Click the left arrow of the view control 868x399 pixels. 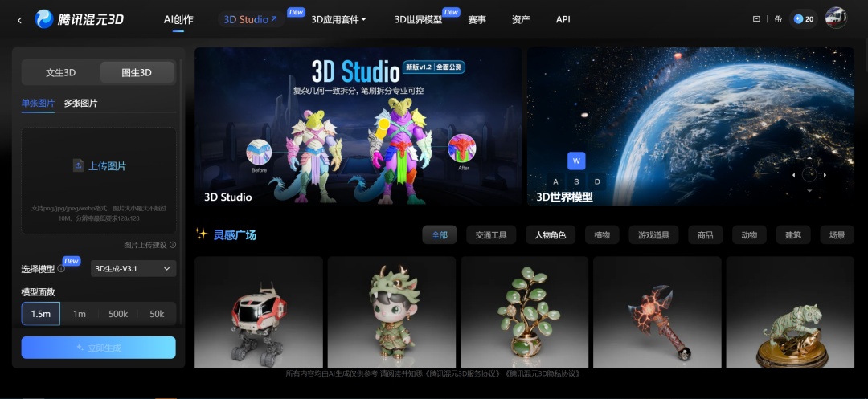coord(794,175)
